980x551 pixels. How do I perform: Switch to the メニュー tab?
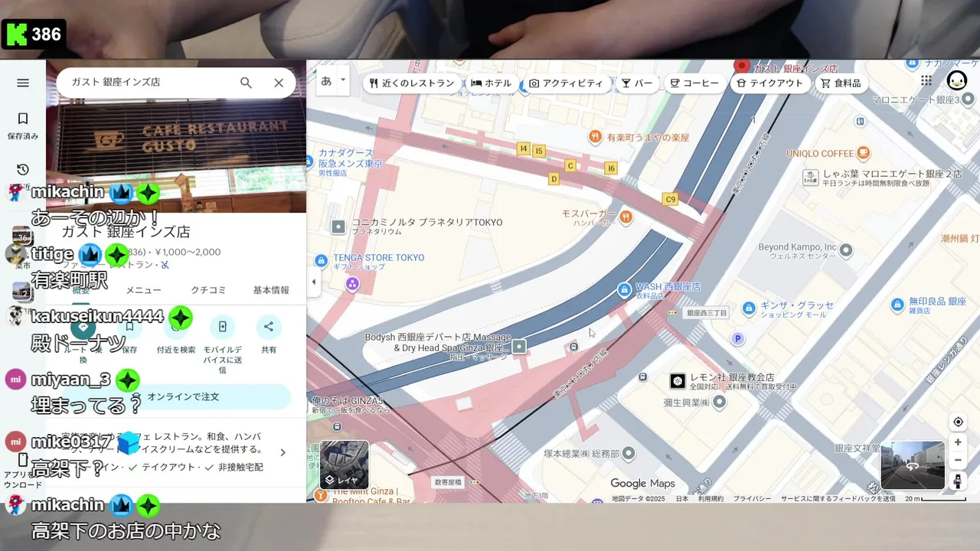click(x=143, y=290)
